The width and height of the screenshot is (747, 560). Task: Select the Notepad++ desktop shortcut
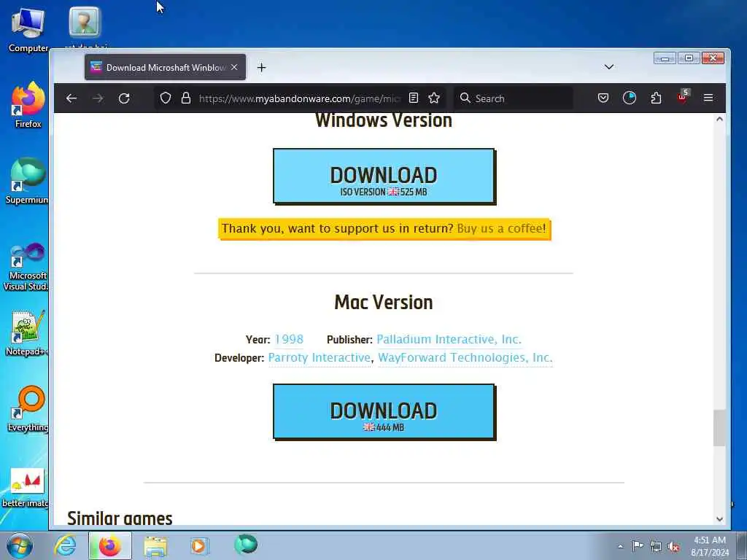tap(27, 332)
